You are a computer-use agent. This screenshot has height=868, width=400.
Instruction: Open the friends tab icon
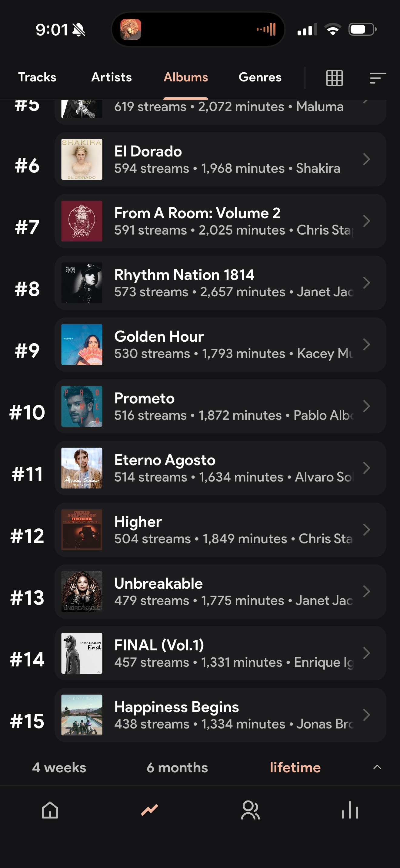pos(250,810)
